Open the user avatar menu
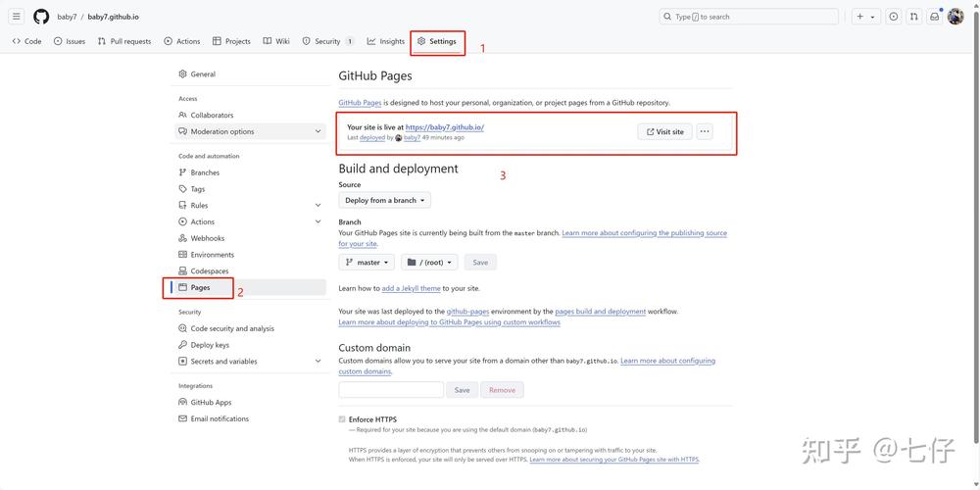Viewport: 980px width, 490px height. coord(955,17)
